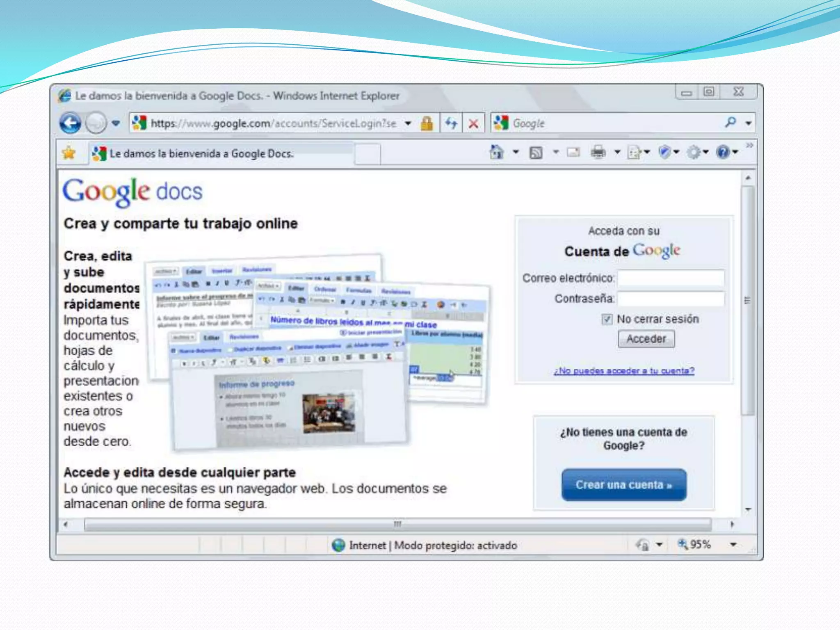
Task: Click the security padlock icon
Action: coord(427,123)
